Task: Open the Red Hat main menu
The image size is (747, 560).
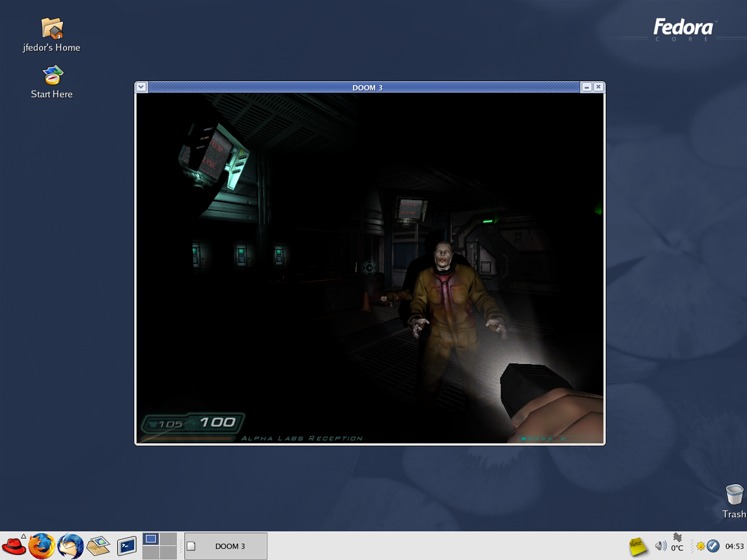Action: (14, 546)
